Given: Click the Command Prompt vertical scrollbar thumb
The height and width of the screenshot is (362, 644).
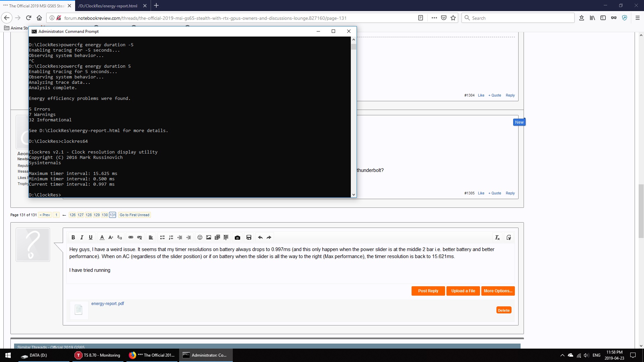Looking at the screenshot, I should pos(354,46).
